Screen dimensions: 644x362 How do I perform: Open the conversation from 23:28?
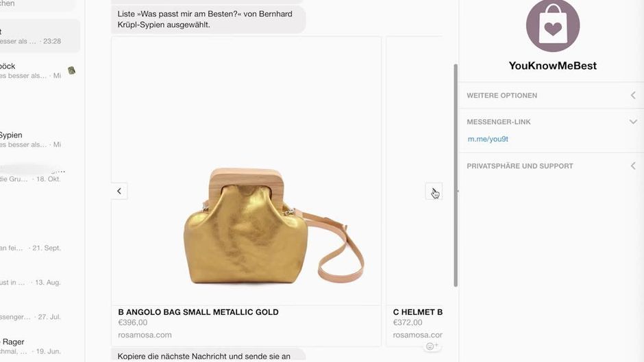(38, 36)
